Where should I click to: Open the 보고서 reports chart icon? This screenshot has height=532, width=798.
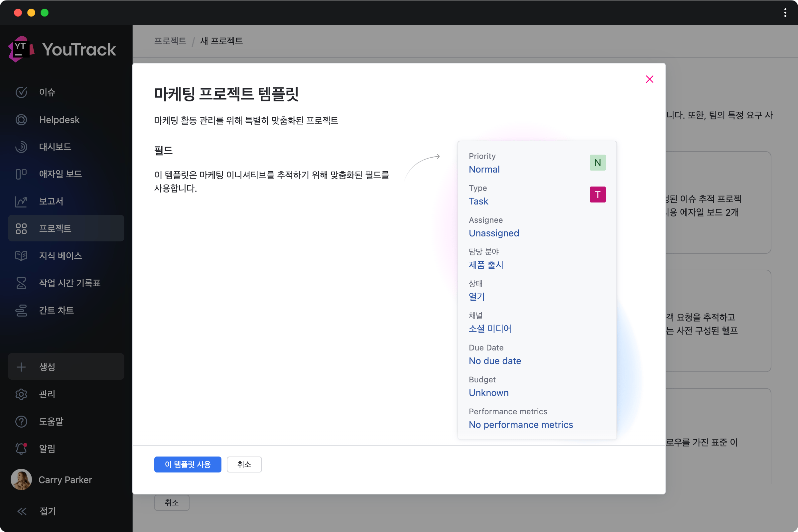click(21, 201)
